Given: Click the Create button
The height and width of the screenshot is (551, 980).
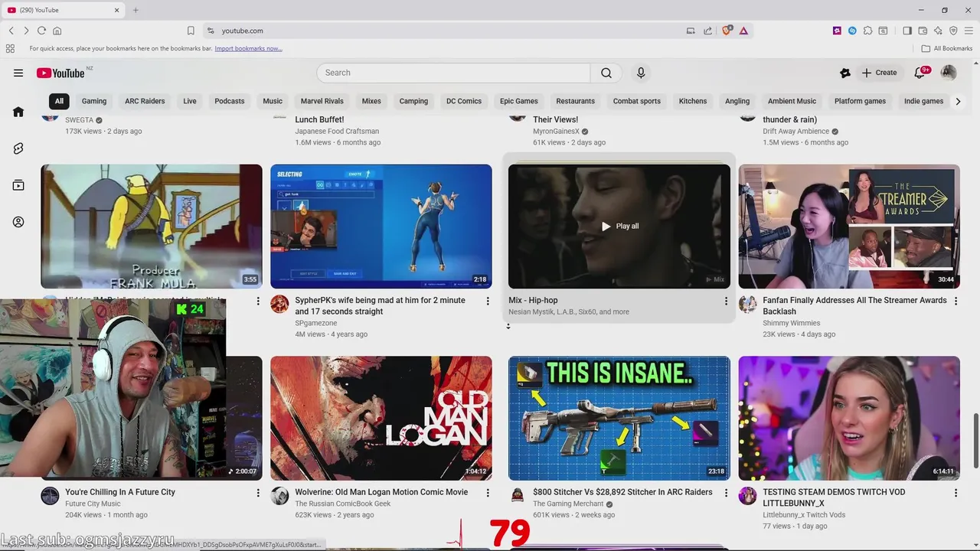Looking at the screenshot, I should click(x=879, y=73).
